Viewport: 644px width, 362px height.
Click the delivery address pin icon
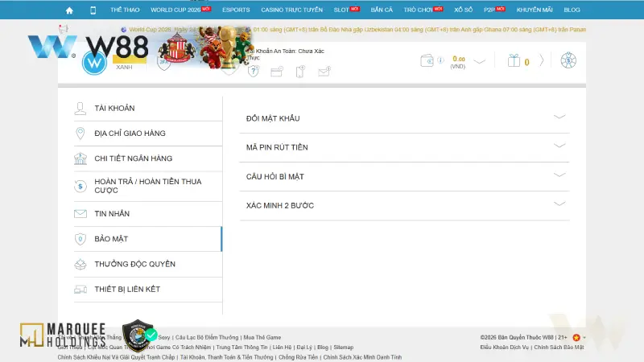80,134
